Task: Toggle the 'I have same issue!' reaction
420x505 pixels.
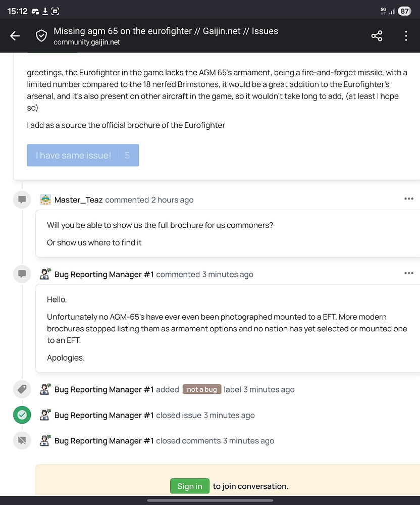Action: [83, 156]
